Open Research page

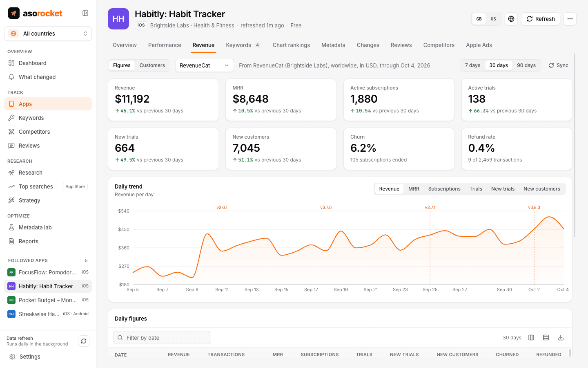coord(48,173)
